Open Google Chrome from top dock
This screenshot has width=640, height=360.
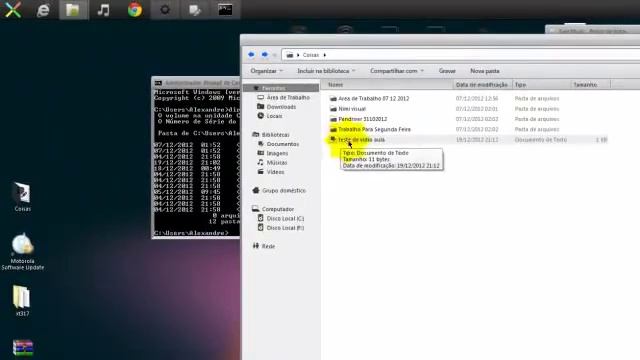point(135,10)
